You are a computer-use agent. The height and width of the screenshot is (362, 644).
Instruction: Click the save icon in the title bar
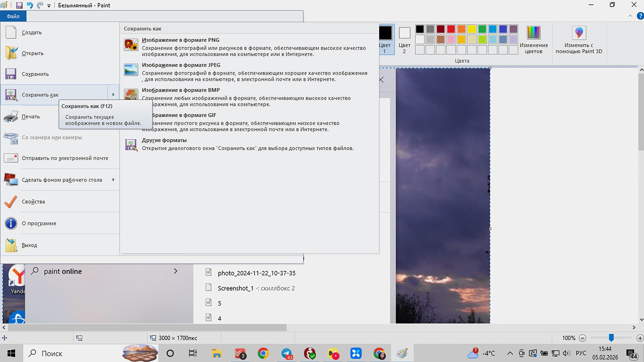19,5
